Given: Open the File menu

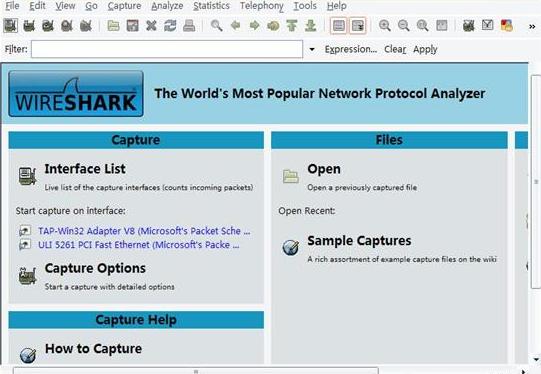Looking at the screenshot, I should [12, 6].
